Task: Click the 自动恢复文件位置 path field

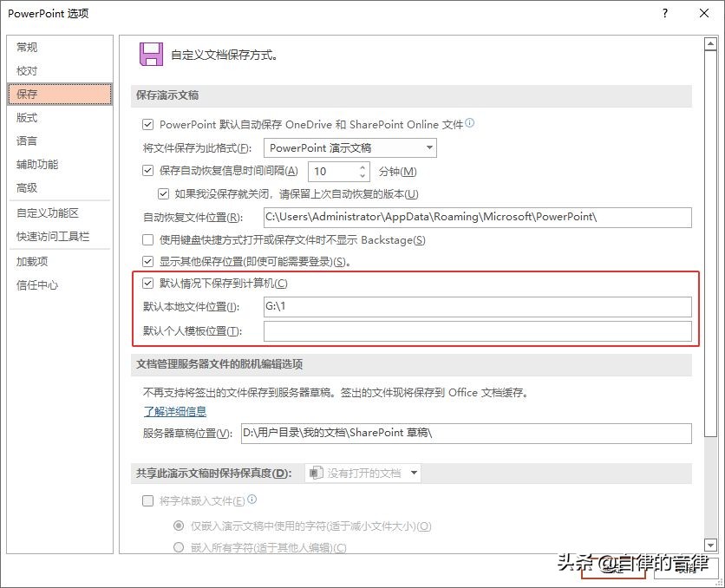Action: [x=478, y=218]
